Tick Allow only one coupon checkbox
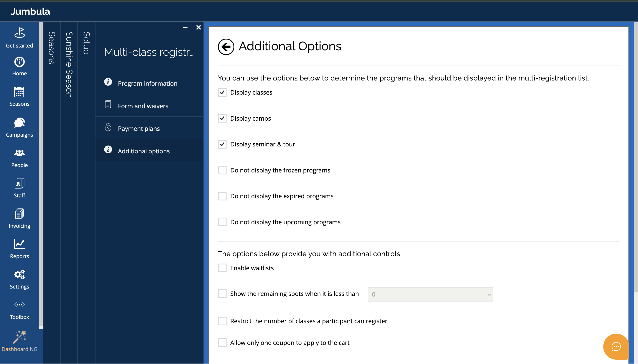This screenshot has width=638, height=364. click(x=222, y=343)
